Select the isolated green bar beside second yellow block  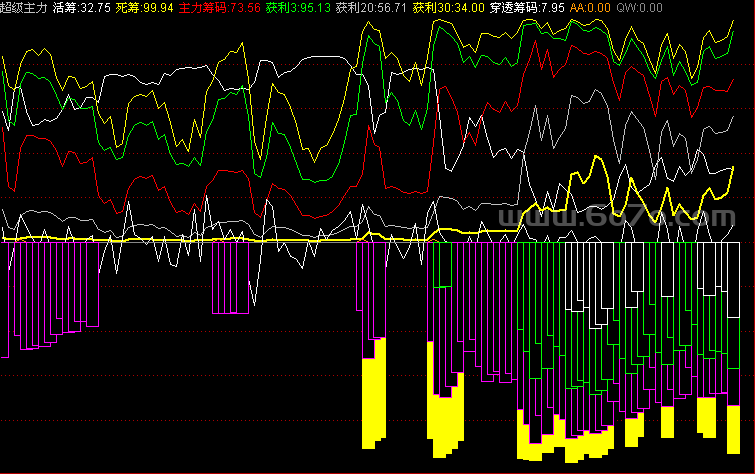pyautogui.click(x=442, y=265)
